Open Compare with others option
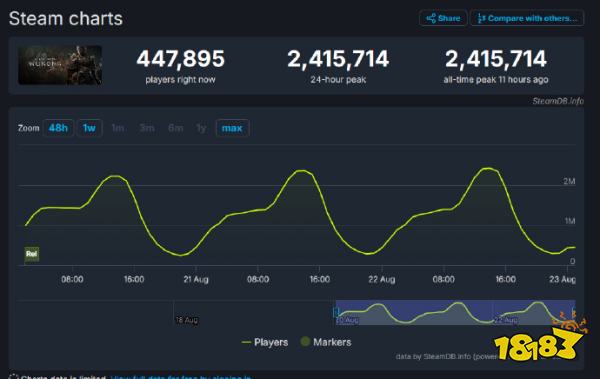 pos(527,18)
